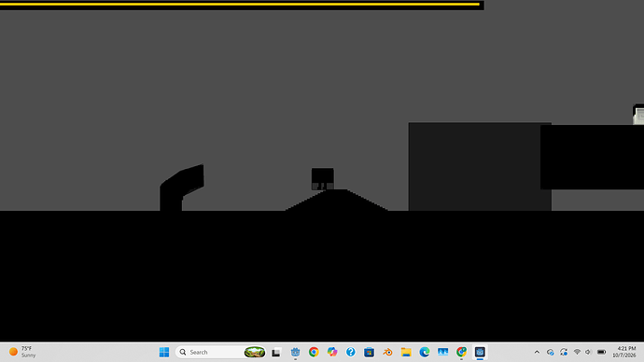Show hidden system tray icons
Viewport: 644px width, 362px height.
point(537,352)
